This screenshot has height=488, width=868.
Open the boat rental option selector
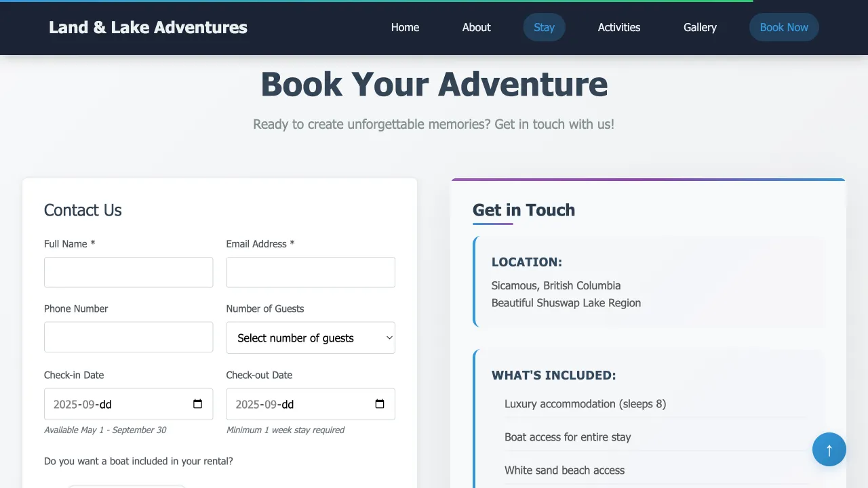tap(127, 486)
